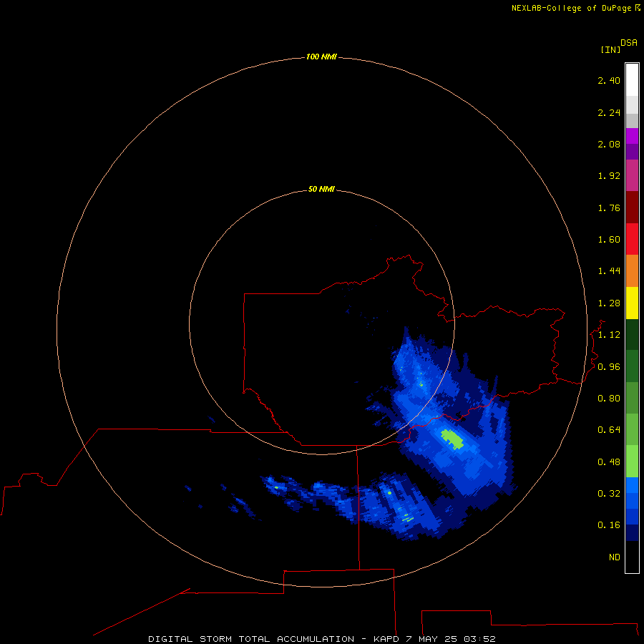Click the 0.16 legend value
644x644 pixels.
click(609, 525)
